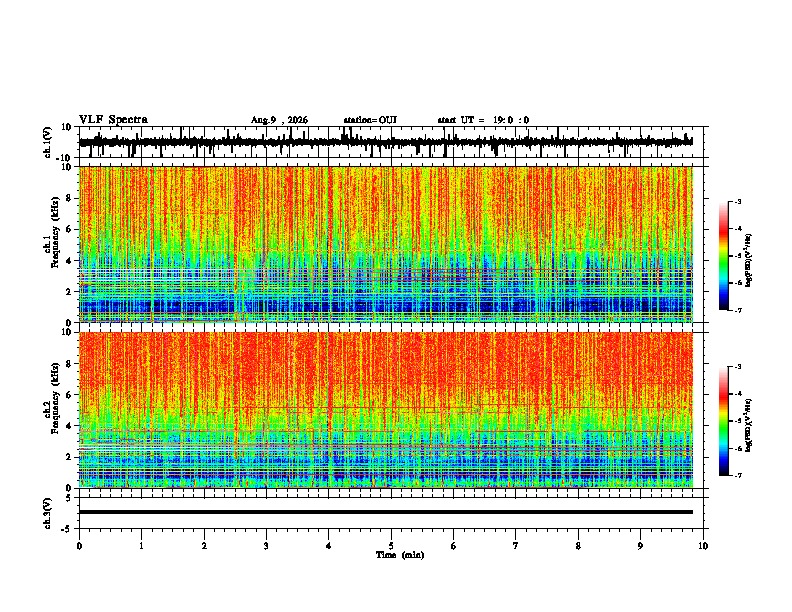Click the ch.1 voltage waveform trace

(x=386, y=142)
